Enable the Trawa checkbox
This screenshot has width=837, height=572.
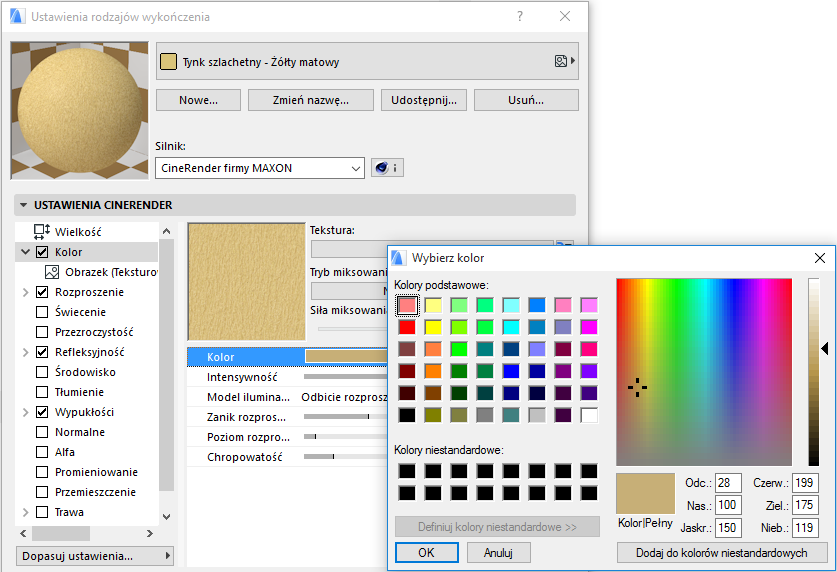tap(42, 512)
